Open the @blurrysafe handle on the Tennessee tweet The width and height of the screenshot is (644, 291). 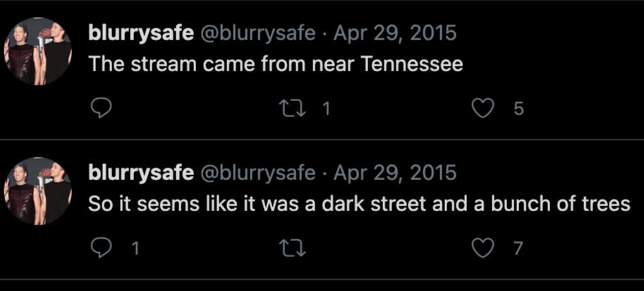(259, 33)
